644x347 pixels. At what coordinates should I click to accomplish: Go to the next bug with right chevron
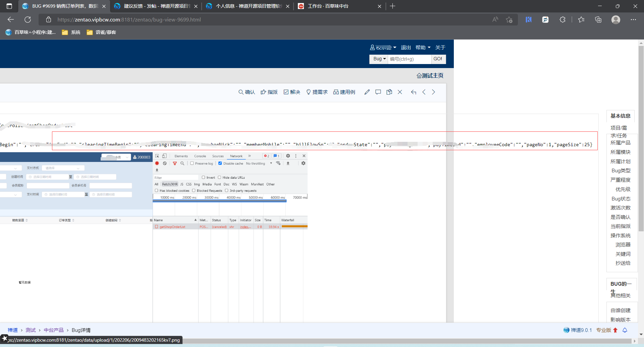pos(433,92)
